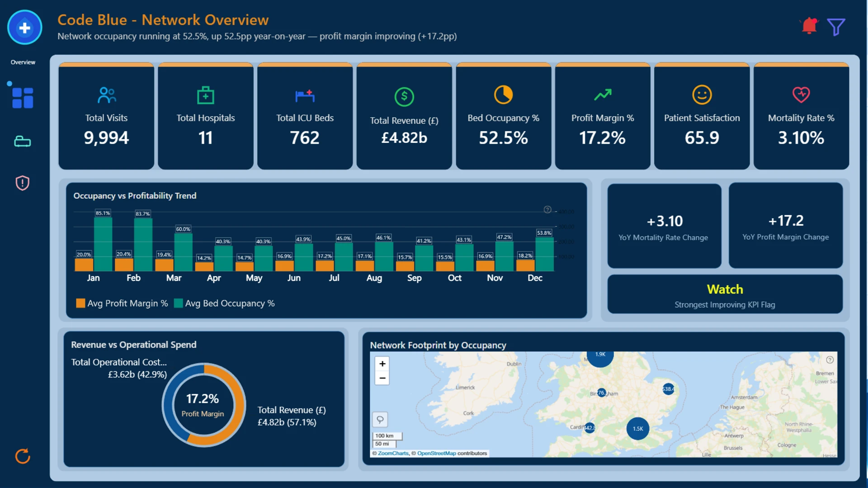
Task: Open the hospital bed page icon
Action: pos(22,141)
